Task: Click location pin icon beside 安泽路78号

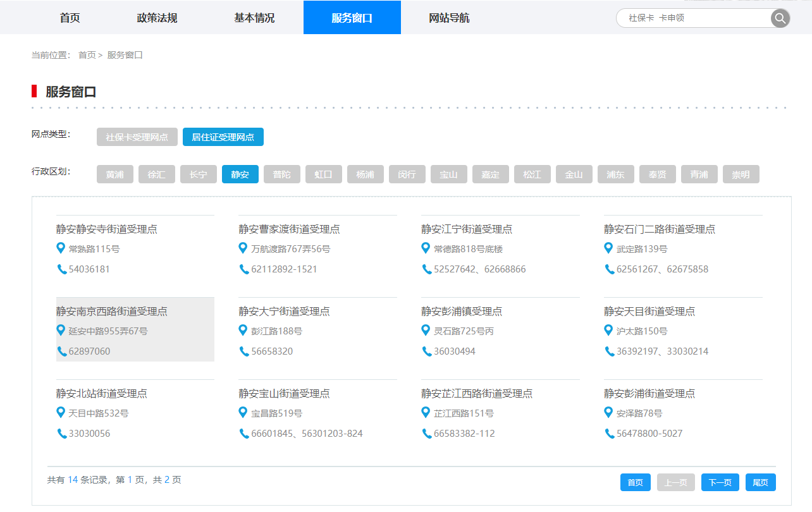Action: 608,412
